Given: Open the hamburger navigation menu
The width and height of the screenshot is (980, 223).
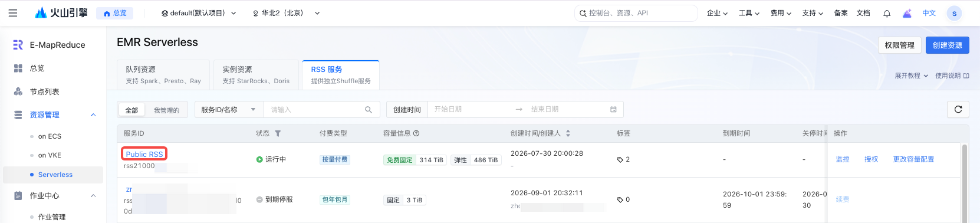Looking at the screenshot, I should [13, 13].
